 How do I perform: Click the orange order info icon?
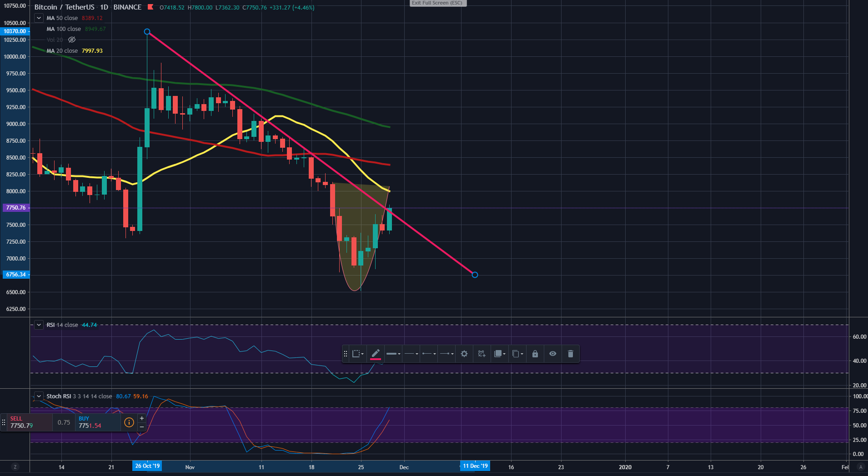pyautogui.click(x=129, y=422)
